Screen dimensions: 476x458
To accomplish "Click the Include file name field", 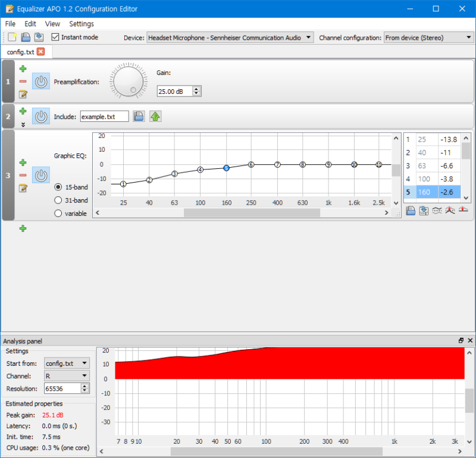I will tap(104, 117).
